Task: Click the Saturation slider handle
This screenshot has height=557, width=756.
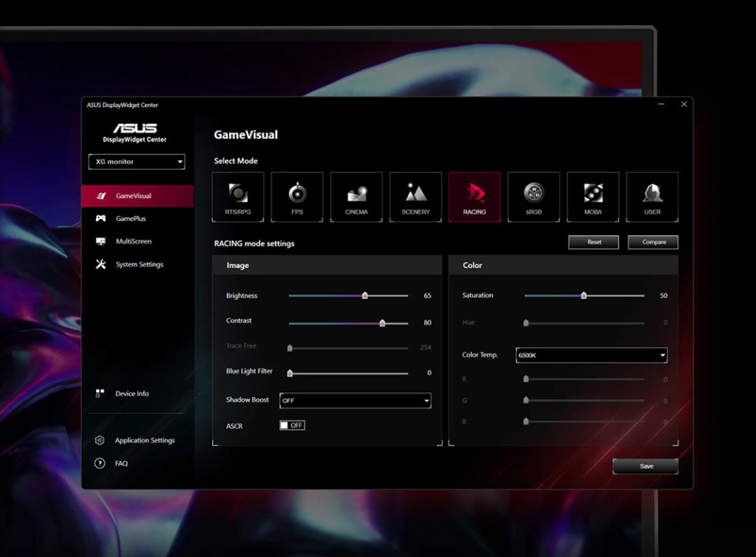Action: tap(584, 295)
